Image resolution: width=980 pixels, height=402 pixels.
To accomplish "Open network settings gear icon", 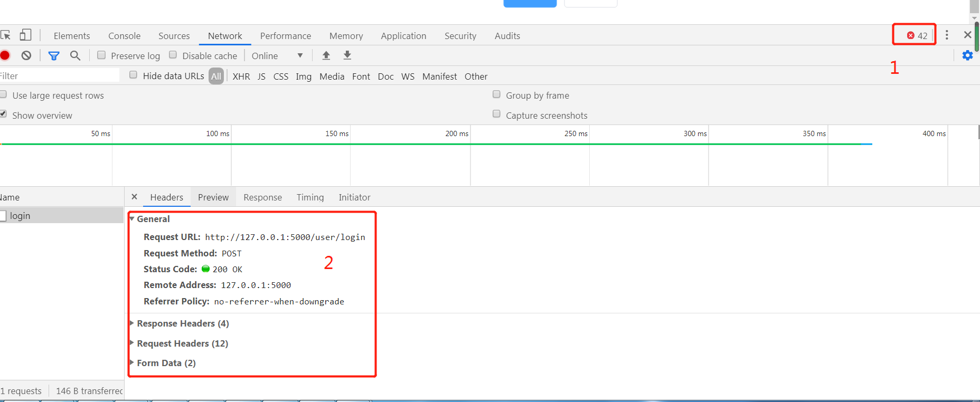I will [x=967, y=55].
